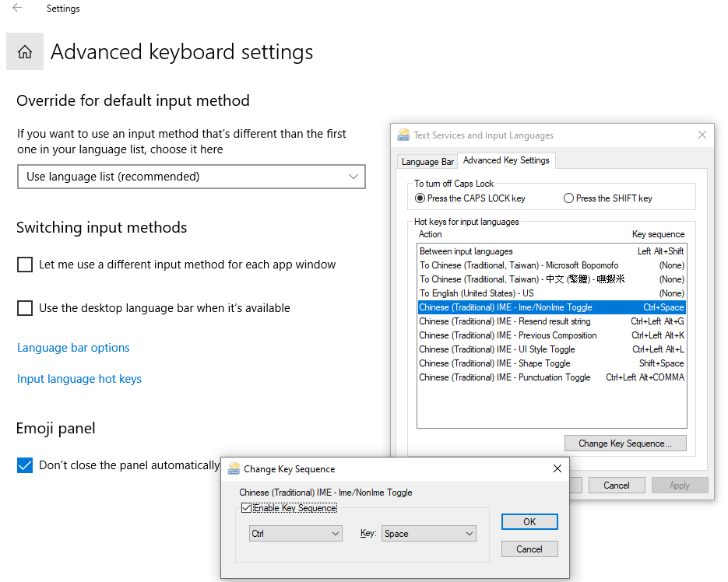This screenshot has height=582, width=728.
Task: Select the Previous Composition row
Action: (x=551, y=335)
